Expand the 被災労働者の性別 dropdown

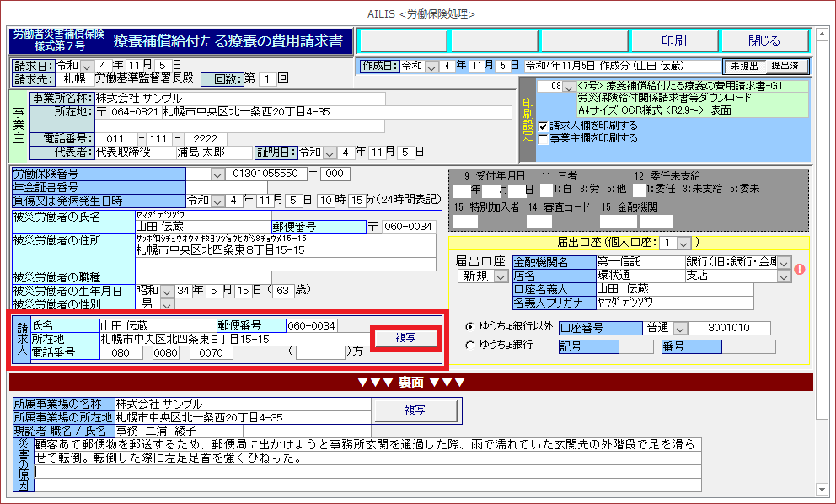coord(167,303)
